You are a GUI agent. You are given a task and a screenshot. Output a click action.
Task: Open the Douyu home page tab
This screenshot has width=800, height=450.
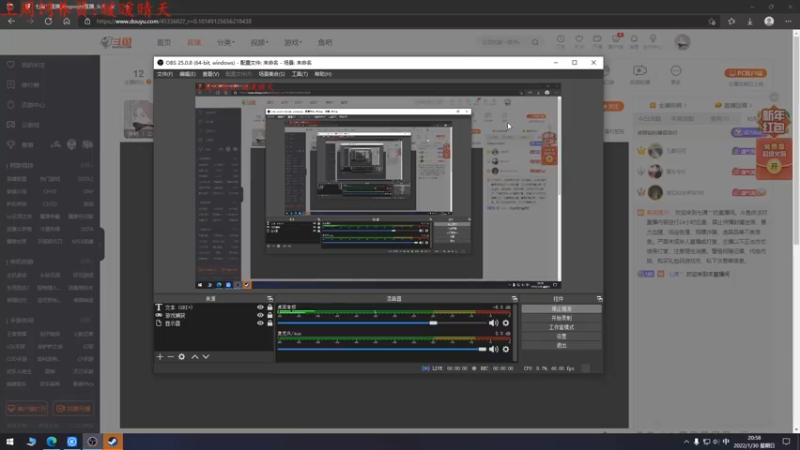click(164, 42)
